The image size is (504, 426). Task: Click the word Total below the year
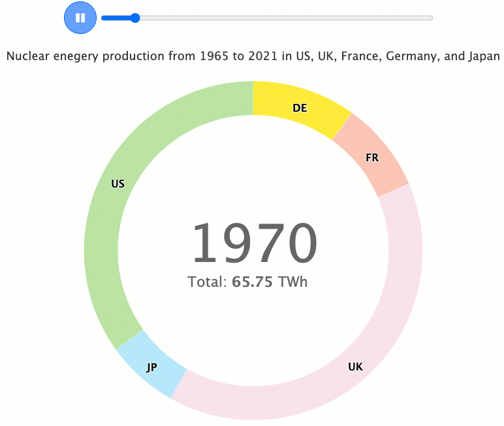click(206, 282)
